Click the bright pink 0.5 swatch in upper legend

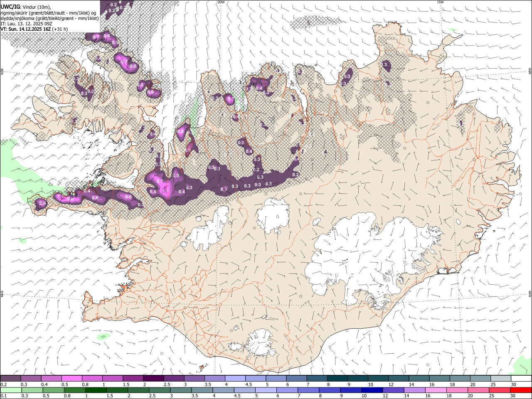[x=72, y=378]
